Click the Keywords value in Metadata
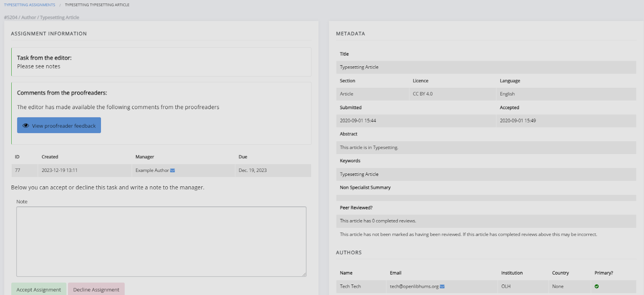 click(359, 174)
